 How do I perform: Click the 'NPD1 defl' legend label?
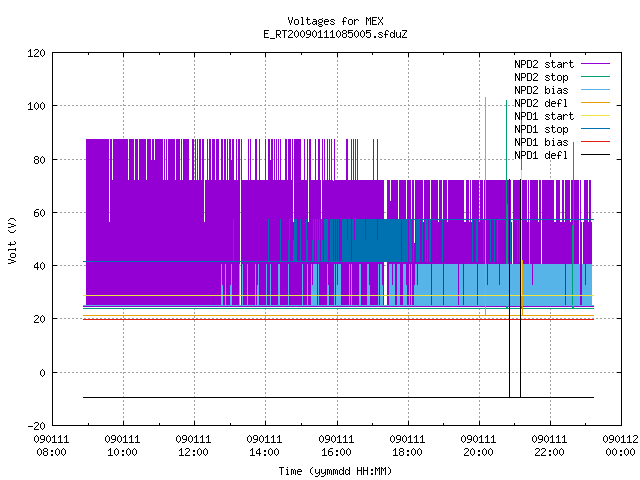click(541, 156)
